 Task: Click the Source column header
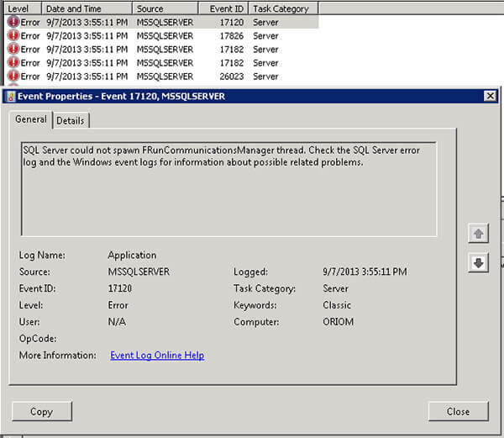150,8
